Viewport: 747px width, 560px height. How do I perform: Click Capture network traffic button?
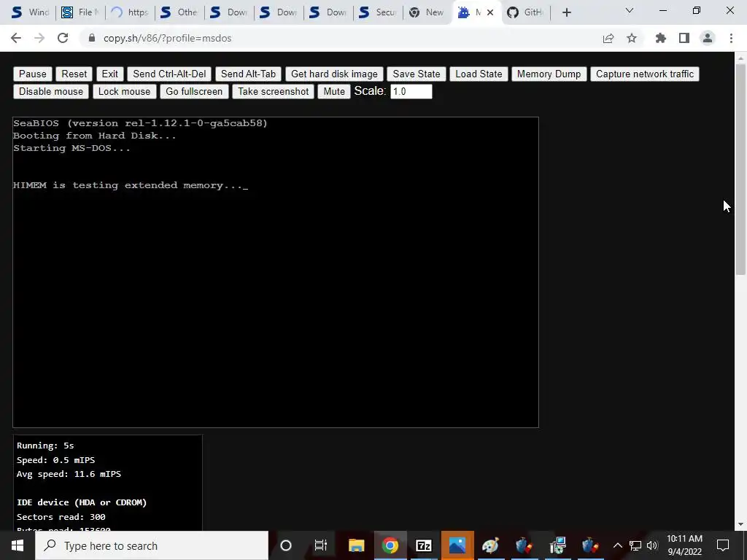[645, 74]
